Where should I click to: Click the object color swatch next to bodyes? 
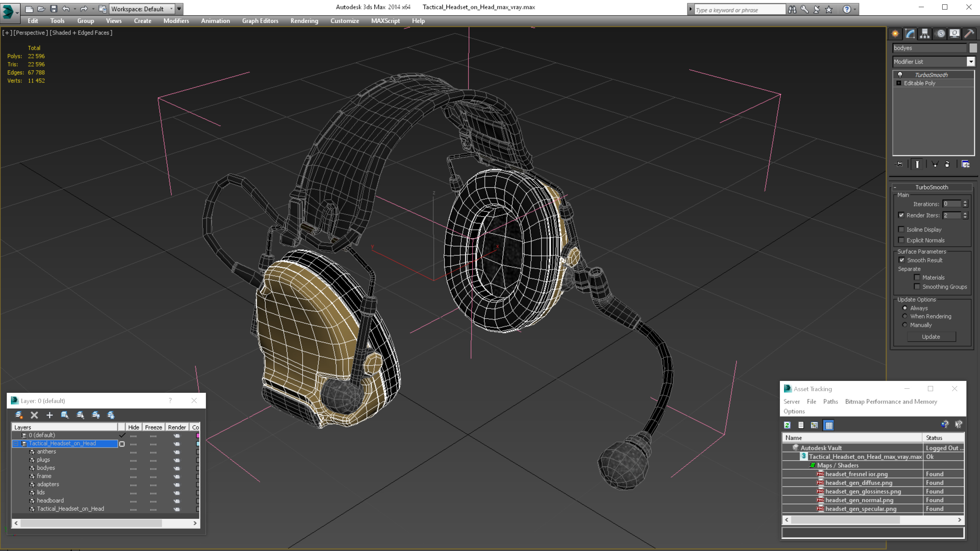(973, 48)
